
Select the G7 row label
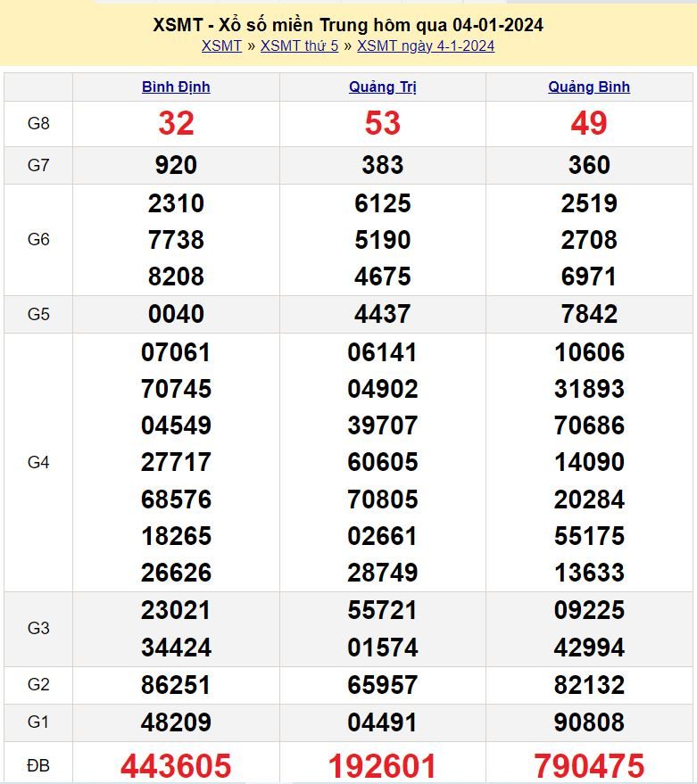[38, 165]
